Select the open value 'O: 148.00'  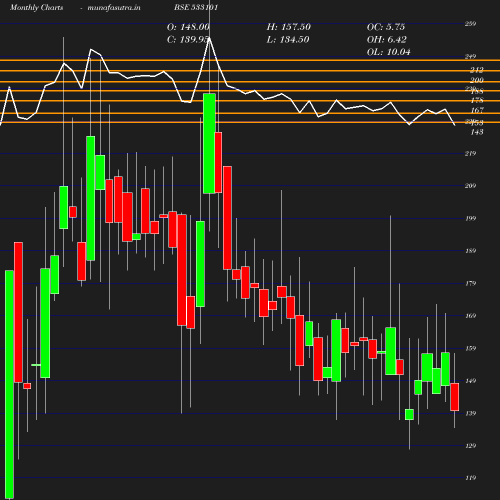coord(188,27)
